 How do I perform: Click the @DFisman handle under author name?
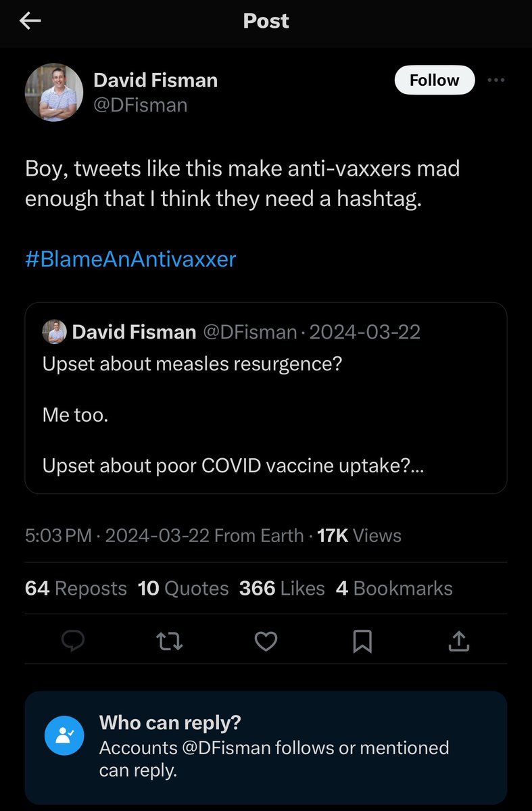click(x=140, y=105)
